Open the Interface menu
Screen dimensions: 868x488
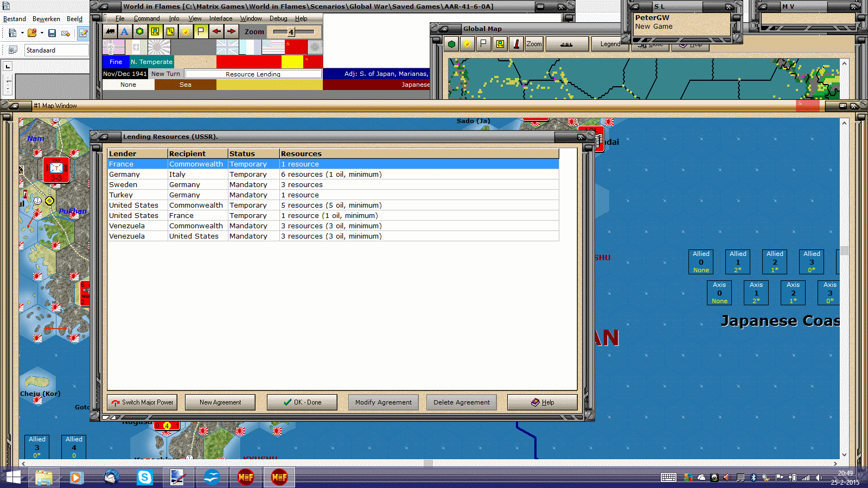coord(221,18)
